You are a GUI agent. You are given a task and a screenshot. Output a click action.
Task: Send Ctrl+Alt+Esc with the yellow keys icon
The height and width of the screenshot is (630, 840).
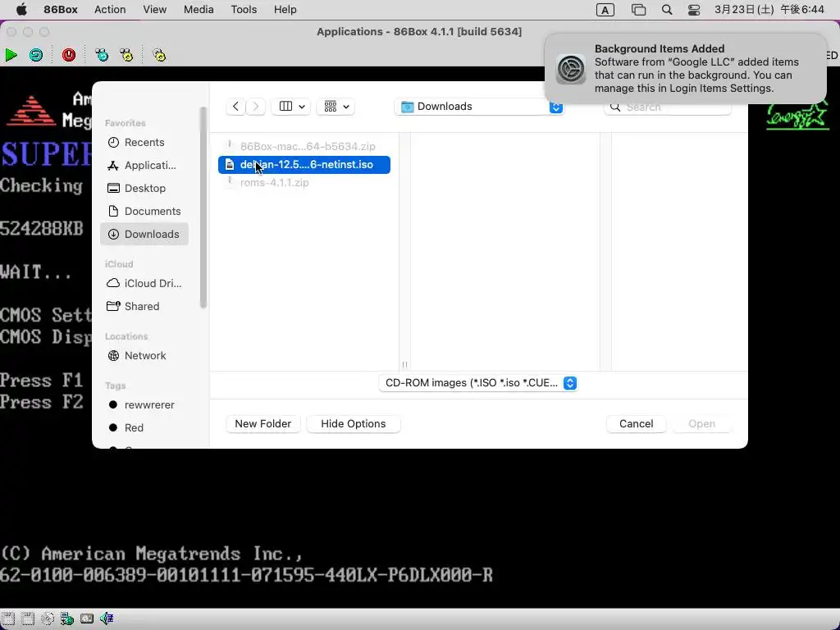coord(126,55)
